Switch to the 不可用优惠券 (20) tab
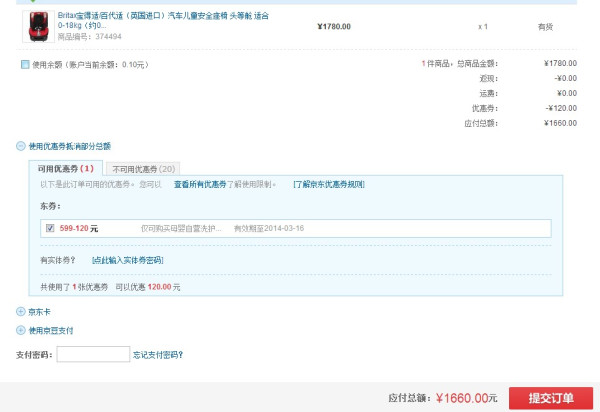 coord(143,169)
